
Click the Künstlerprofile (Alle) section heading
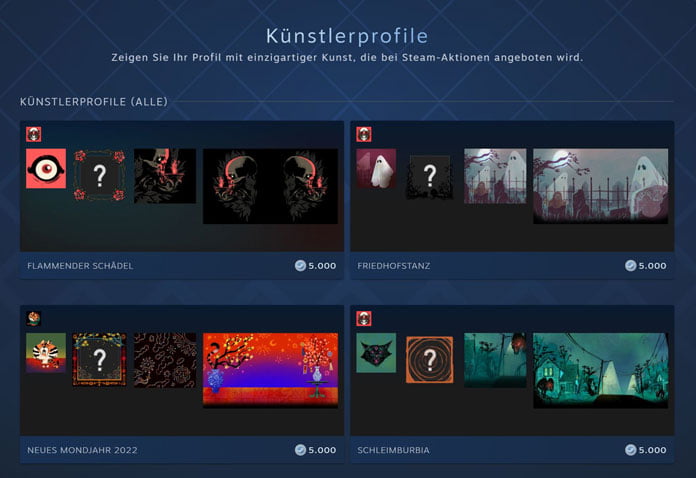pos(94,102)
